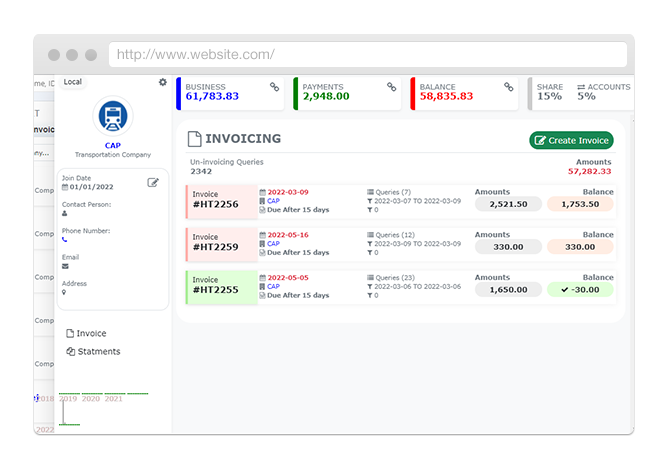The width and height of the screenshot is (659, 457).
Task: Click the -30.00 paid balance pill
Action: tap(580, 289)
